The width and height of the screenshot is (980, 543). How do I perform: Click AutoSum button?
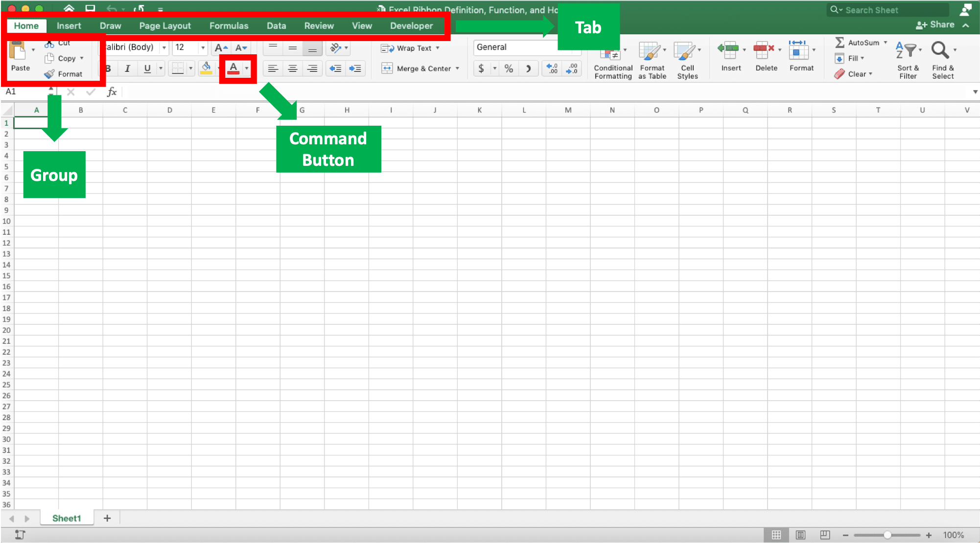[x=857, y=43]
